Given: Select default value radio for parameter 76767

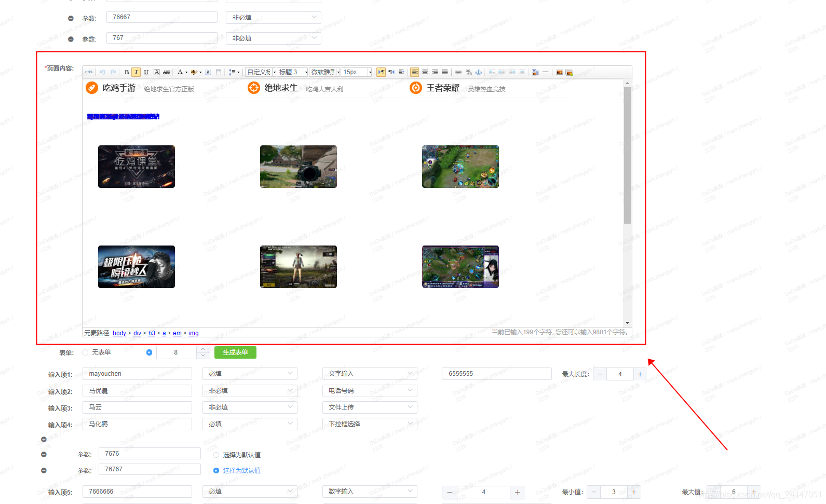Looking at the screenshot, I should point(216,470).
